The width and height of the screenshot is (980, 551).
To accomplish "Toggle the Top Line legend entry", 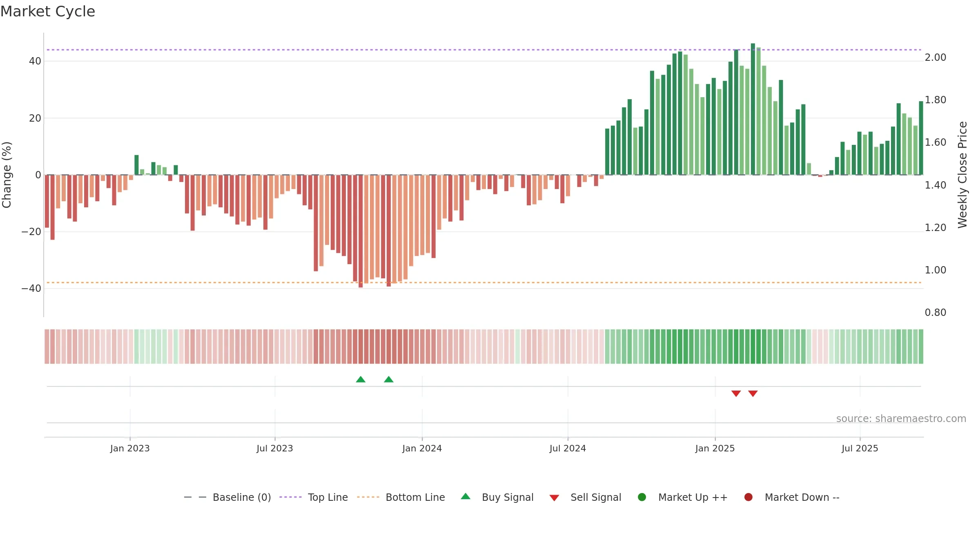I will pos(314,497).
